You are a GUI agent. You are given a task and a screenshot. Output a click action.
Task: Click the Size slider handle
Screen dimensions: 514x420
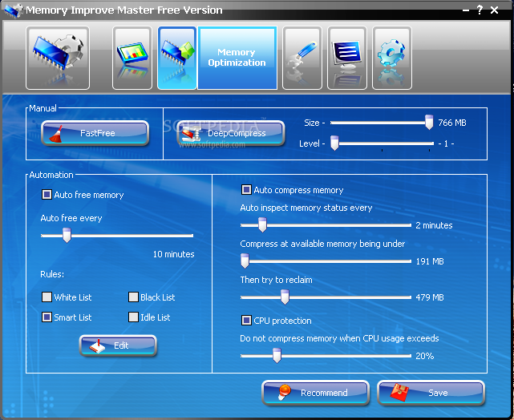429,122
